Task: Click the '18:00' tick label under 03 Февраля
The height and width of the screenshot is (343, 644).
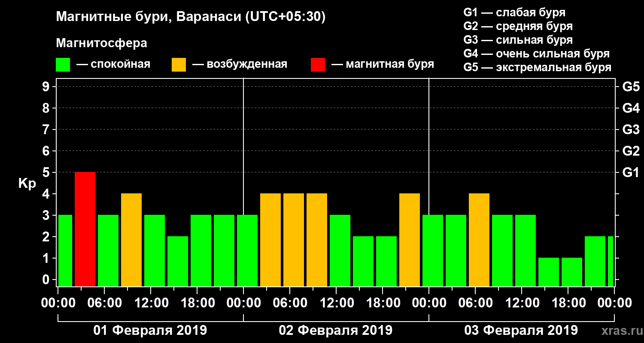Action: pyautogui.click(x=568, y=303)
